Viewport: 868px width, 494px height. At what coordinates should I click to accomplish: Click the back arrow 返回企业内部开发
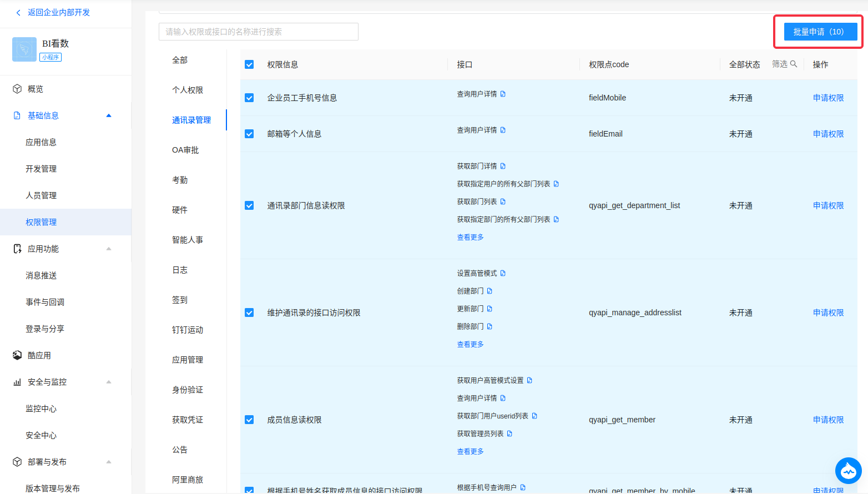18,12
